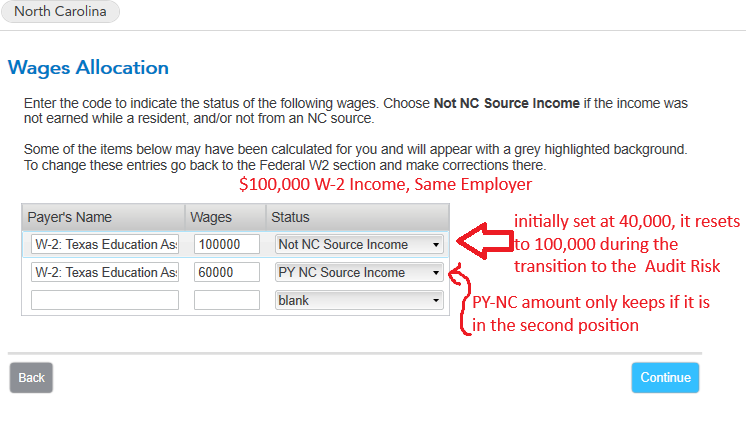Click first row Payer's Name field
Image resolution: width=746 pixels, height=439 pixels.
[105, 245]
